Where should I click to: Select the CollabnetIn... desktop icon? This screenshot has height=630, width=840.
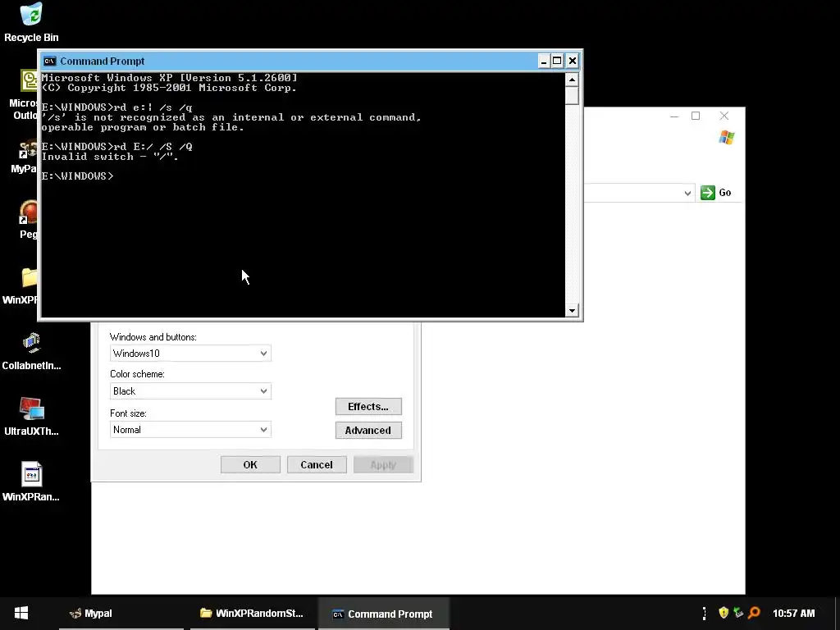pyautogui.click(x=31, y=351)
